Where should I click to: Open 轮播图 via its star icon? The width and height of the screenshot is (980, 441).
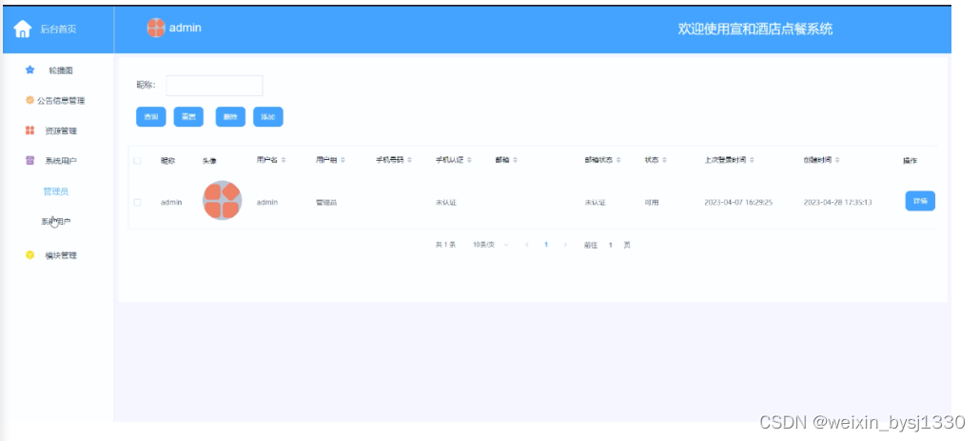tap(29, 70)
